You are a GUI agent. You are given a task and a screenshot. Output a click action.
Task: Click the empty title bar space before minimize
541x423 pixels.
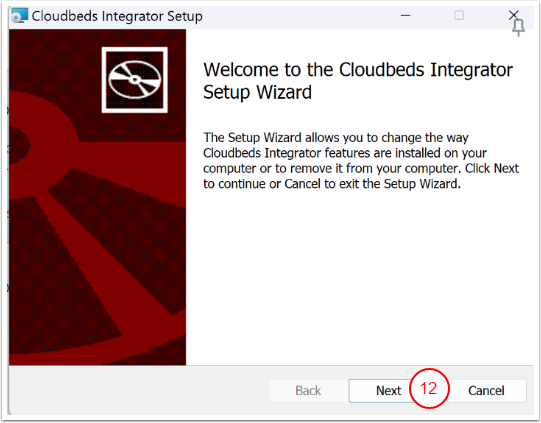pos(297,16)
